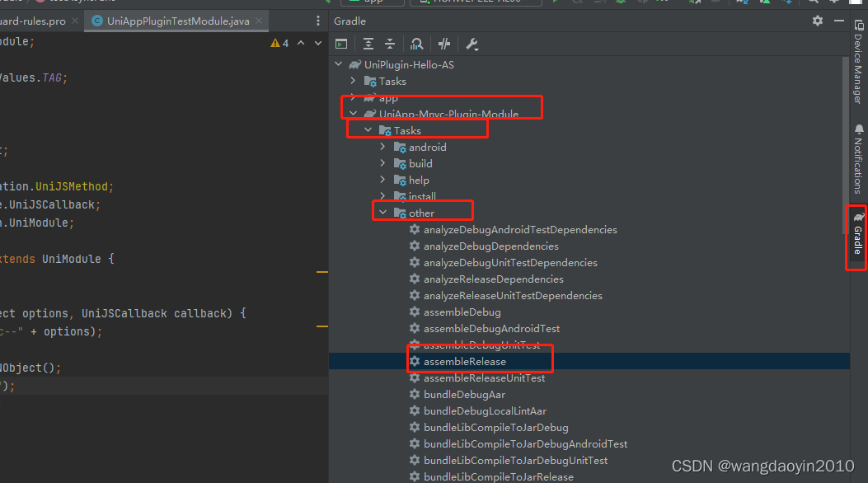
Task: Expand all nodes in Gradle tree
Action: (x=368, y=45)
